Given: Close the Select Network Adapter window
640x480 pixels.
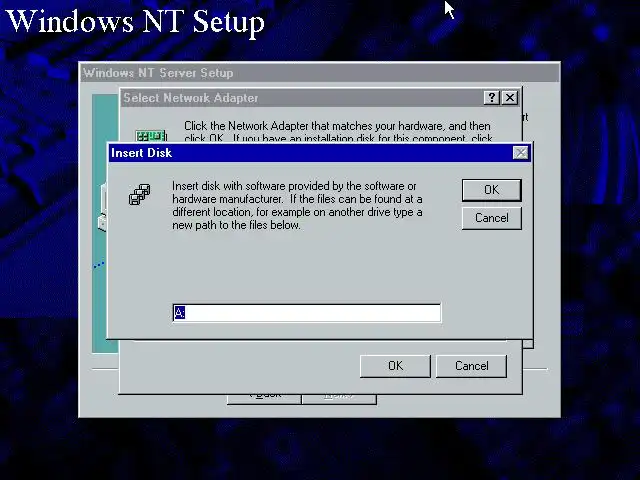Looking at the screenshot, I should (510, 98).
